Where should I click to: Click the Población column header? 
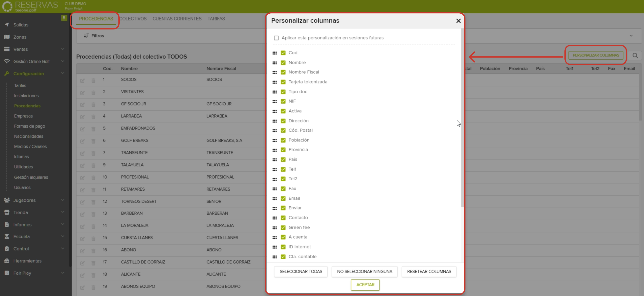click(x=490, y=69)
